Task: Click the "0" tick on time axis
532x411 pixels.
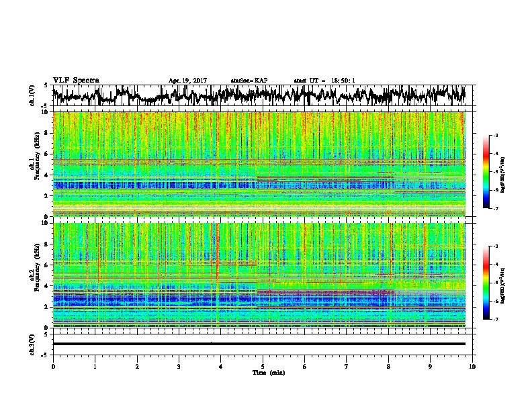Action: (53, 367)
